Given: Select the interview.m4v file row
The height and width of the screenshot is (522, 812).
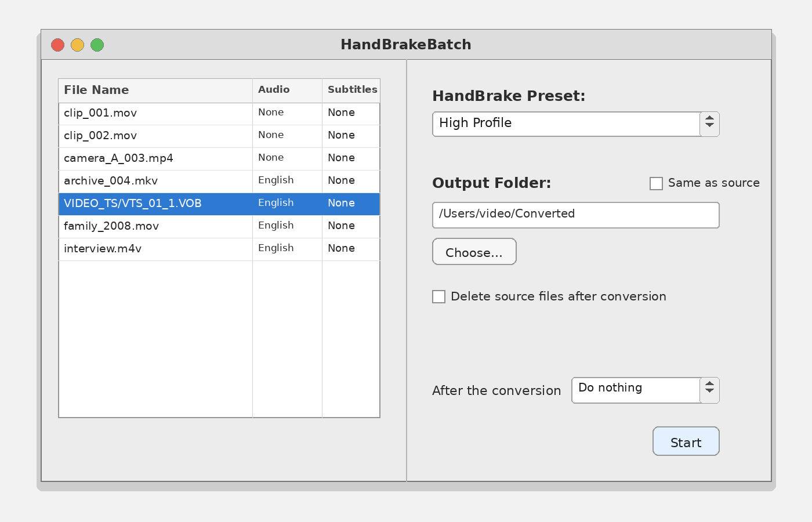Looking at the screenshot, I should tap(219, 249).
